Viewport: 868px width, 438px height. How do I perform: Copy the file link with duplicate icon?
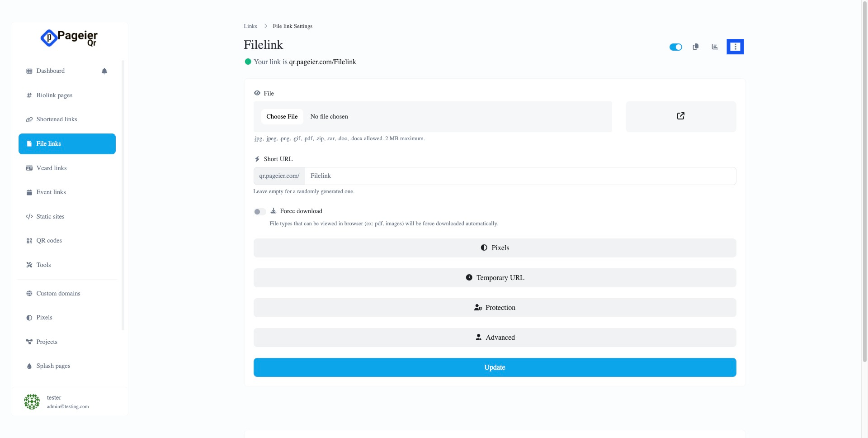[696, 47]
